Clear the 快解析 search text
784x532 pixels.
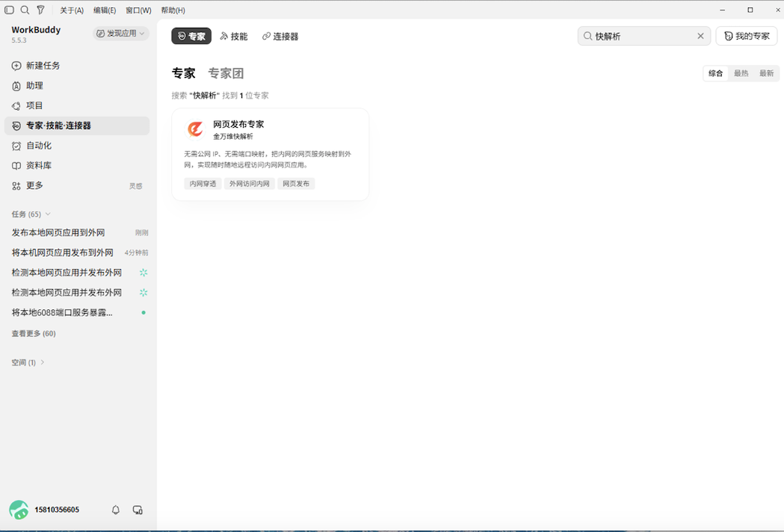click(700, 36)
